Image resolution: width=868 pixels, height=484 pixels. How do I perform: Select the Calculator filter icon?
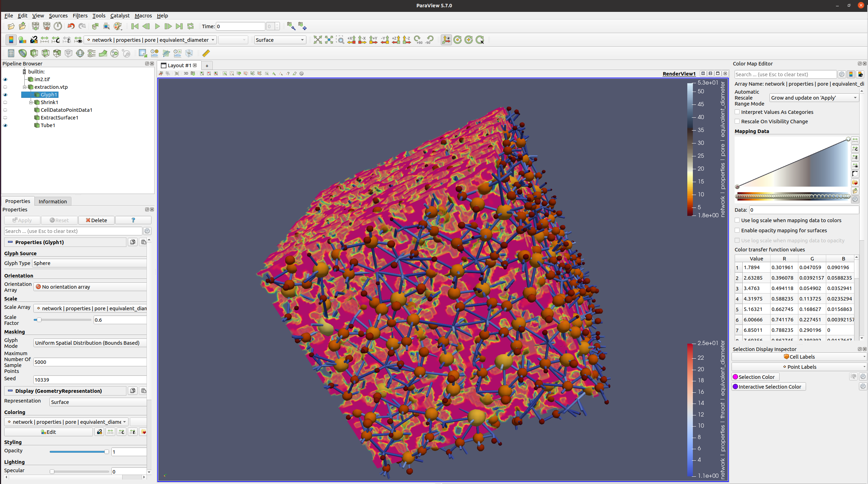tap(11, 53)
